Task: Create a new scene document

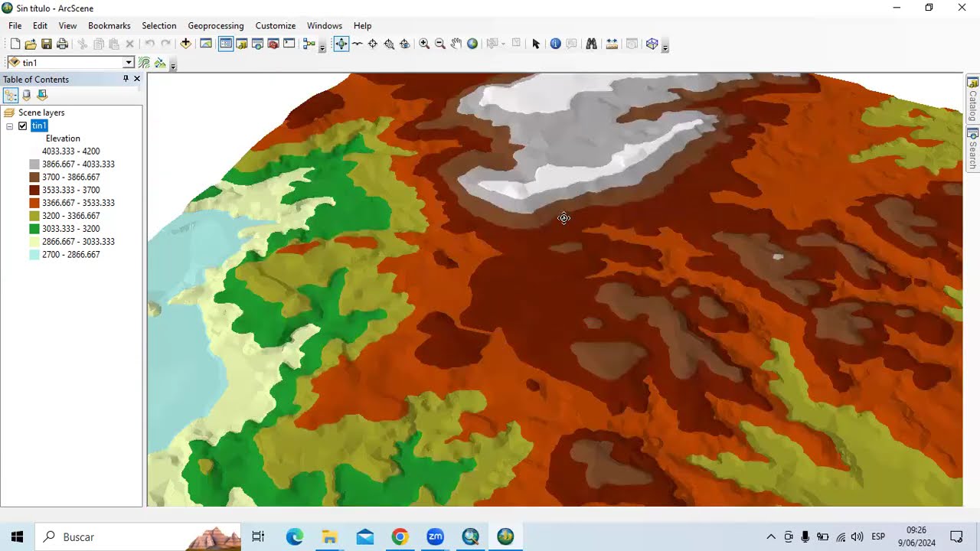Action: (15, 44)
